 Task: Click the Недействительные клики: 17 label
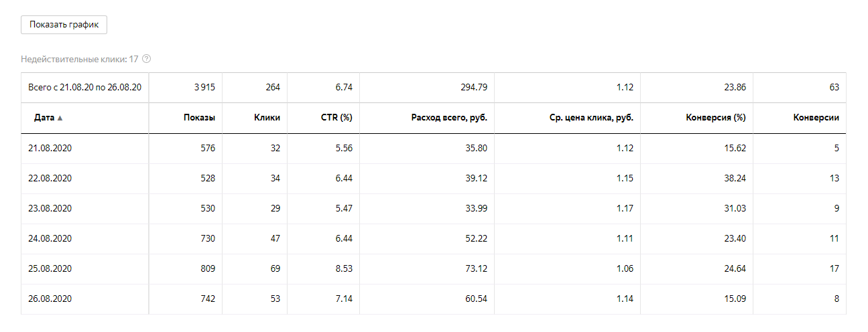coord(79,59)
